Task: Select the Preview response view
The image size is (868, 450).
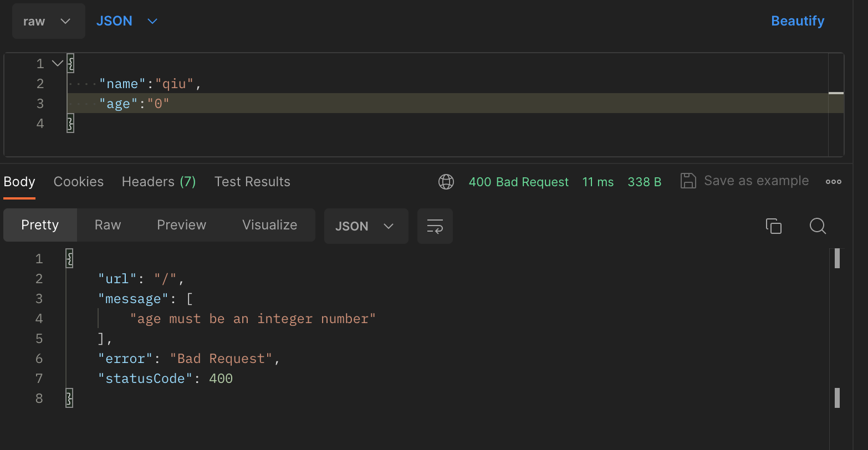Action: coord(181,225)
